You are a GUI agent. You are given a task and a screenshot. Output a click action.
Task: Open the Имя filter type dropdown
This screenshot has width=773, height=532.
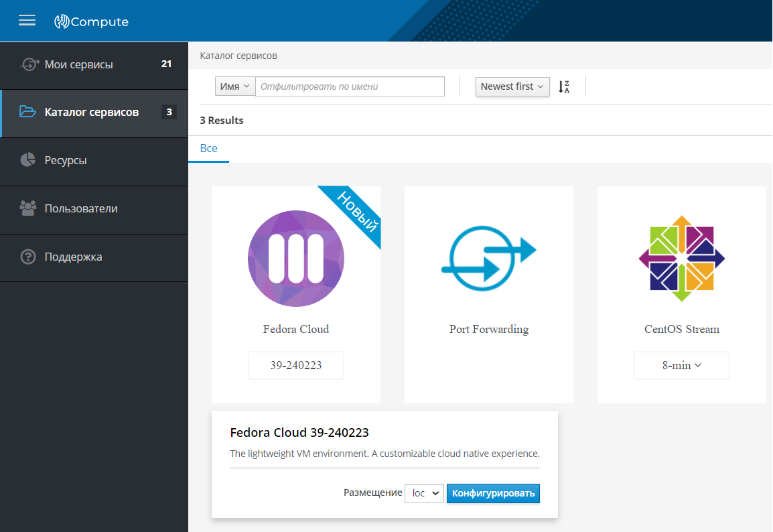pyautogui.click(x=234, y=86)
